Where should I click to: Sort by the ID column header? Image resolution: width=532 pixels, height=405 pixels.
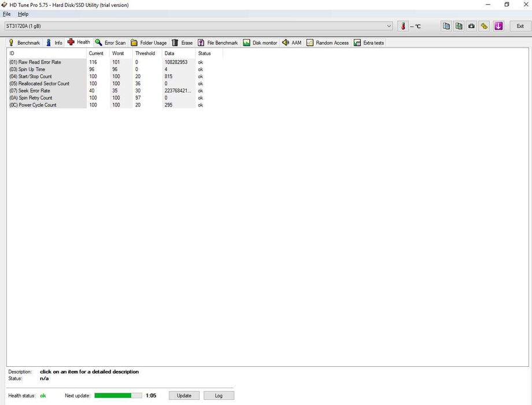pos(46,53)
